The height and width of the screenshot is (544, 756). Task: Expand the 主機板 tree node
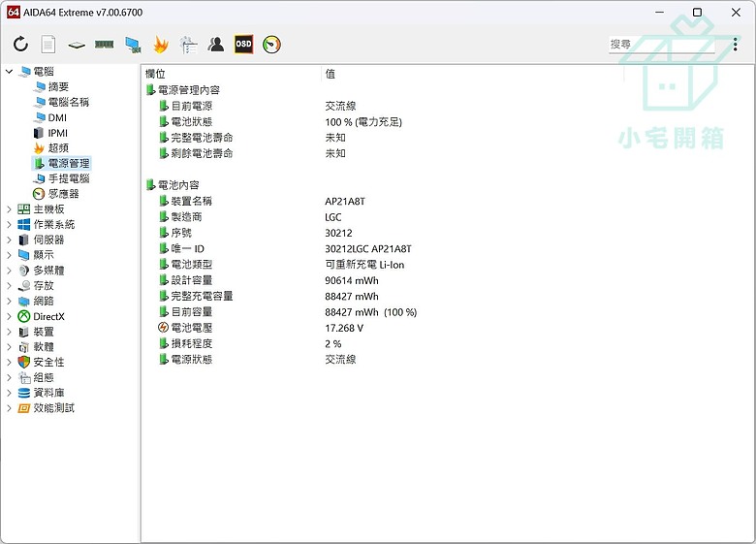[9, 209]
